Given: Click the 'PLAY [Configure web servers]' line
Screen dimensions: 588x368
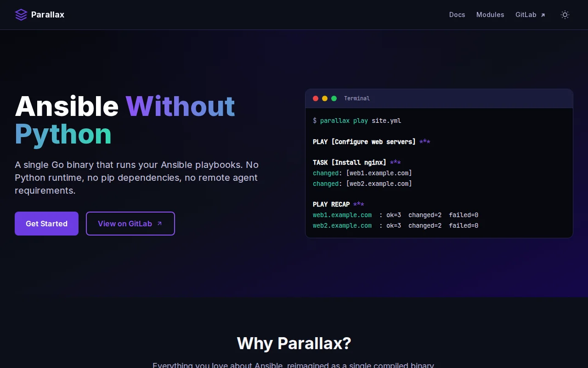Looking at the screenshot, I should [372, 142].
